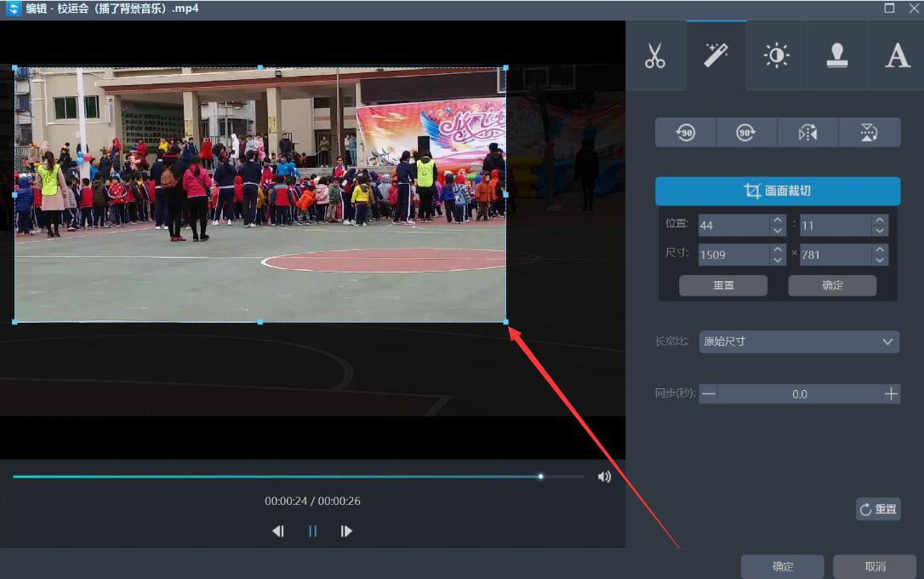Expand the 长宽比 aspect ratio dropdown

pos(799,341)
